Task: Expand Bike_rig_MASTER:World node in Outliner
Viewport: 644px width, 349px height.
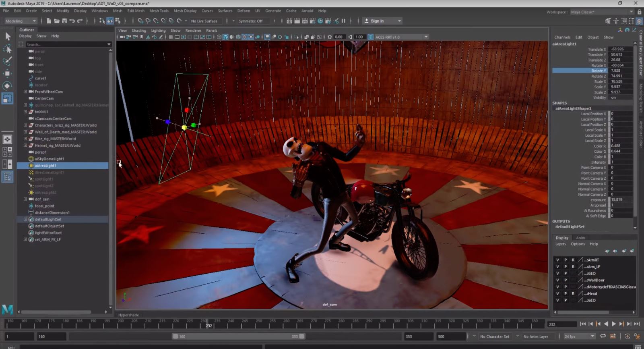Action: point(25,139)
